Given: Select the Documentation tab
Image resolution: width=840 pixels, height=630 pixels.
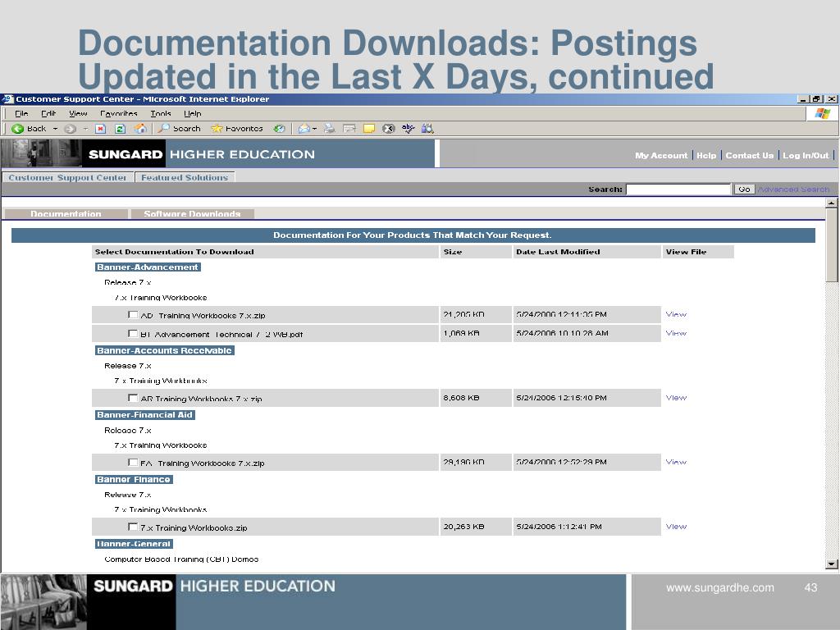Looking at the screenshot, I should tap(66, 214).
